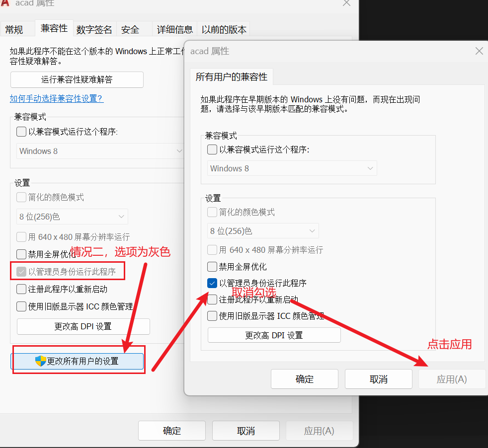
Task: Click 更改高 DPI 设置 in the front dialog
Action: pyautogui.click(x=274, y=335)
